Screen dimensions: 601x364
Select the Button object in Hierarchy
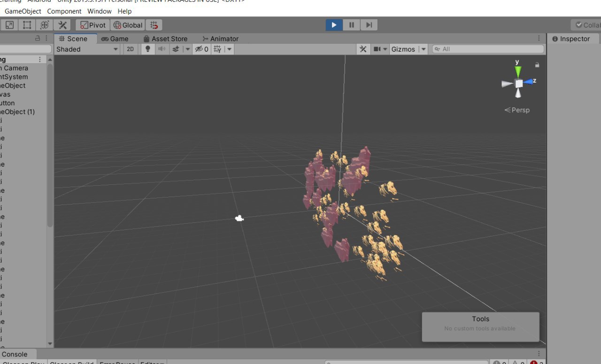[x=8, y=103]
